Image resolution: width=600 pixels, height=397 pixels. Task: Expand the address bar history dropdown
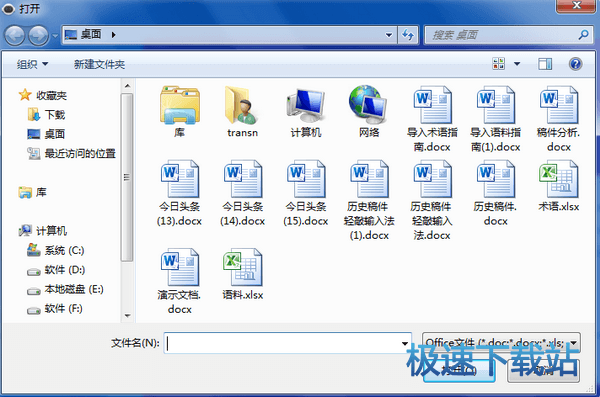pyautogui.click(x=389, y=35)
